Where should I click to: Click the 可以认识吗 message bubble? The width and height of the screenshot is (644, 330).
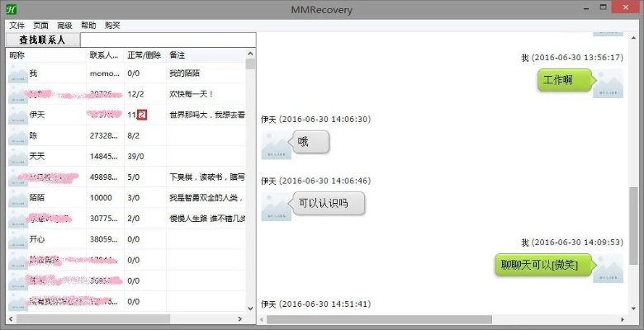pyautogui.click(x=326, y=204)
